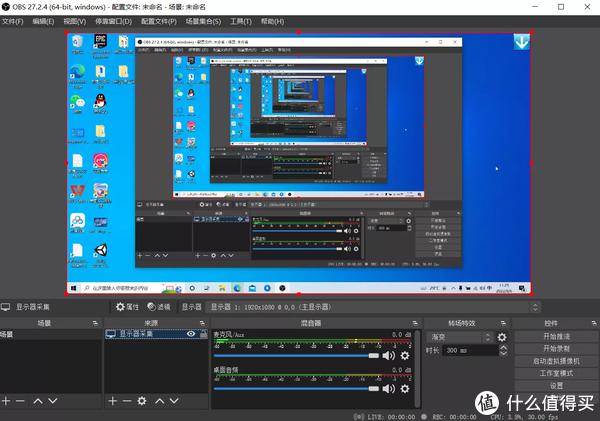Click 桌面音频 0.0 dB level text
Viewport: 600px width, 421px height.
401,370
